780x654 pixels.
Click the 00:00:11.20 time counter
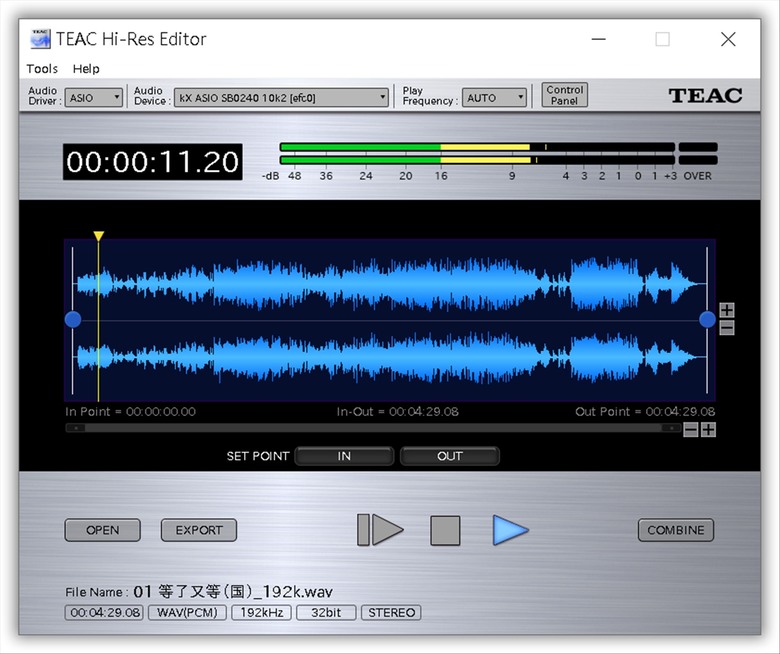(153, 162)
